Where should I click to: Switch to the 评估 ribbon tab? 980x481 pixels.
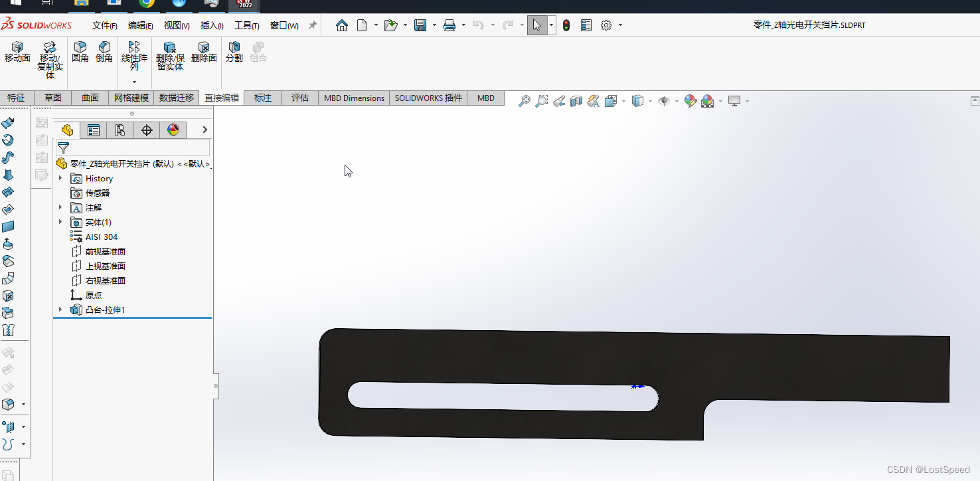[299, 98]
